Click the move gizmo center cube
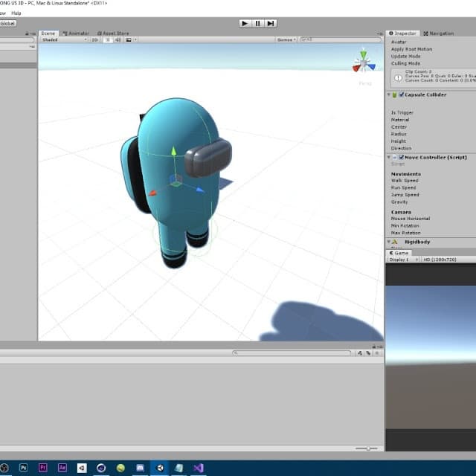Screen dimensions: 476x476 [176, 180]
